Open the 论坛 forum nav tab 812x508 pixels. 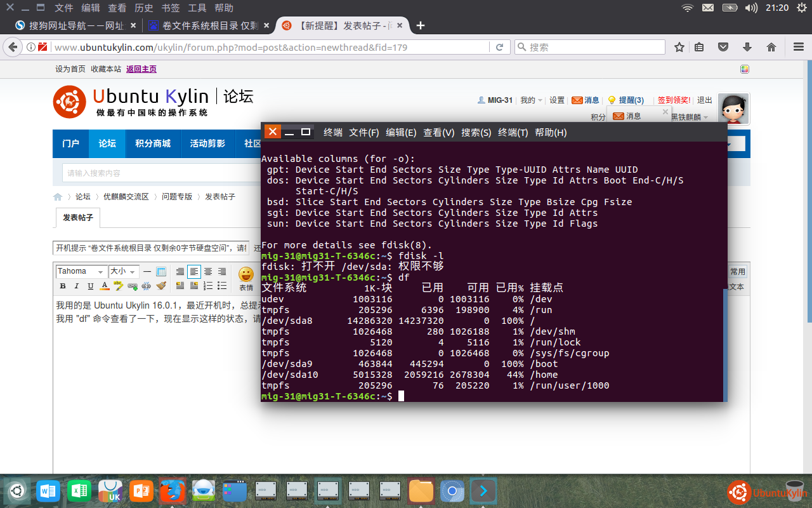tap(107, 144)
